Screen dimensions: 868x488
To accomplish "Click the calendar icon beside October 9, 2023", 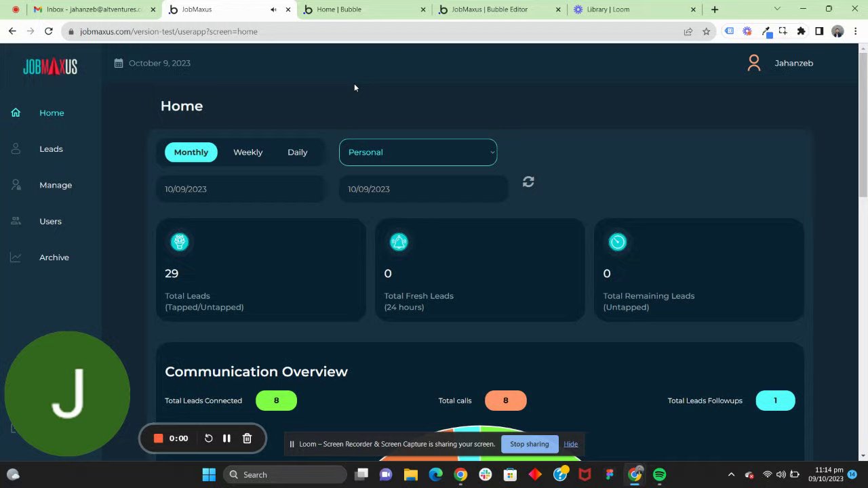I will (119, 63).
